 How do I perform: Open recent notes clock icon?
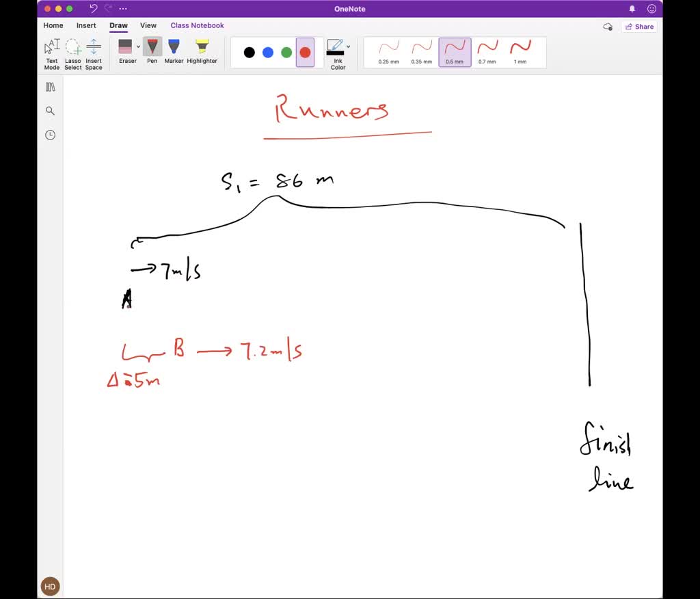[50, 135]
